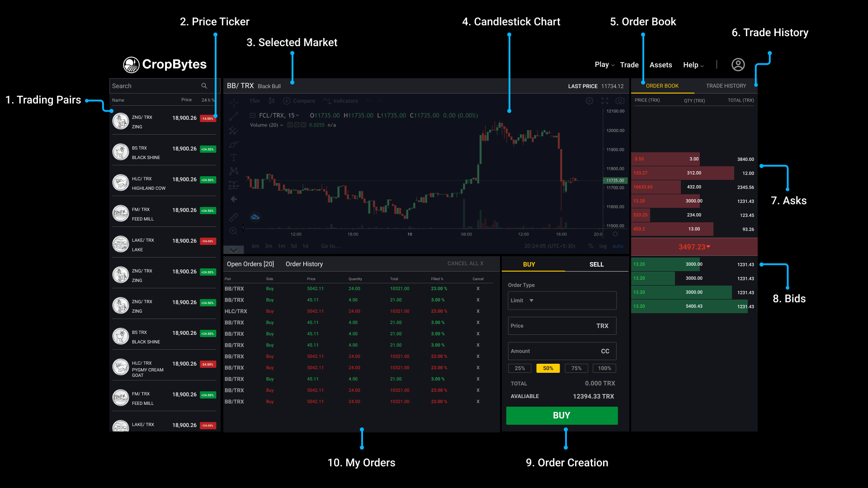This screenshot has height=488, width=868.
Task: Open the candlestick chart style selector
Action: [271, 101]
